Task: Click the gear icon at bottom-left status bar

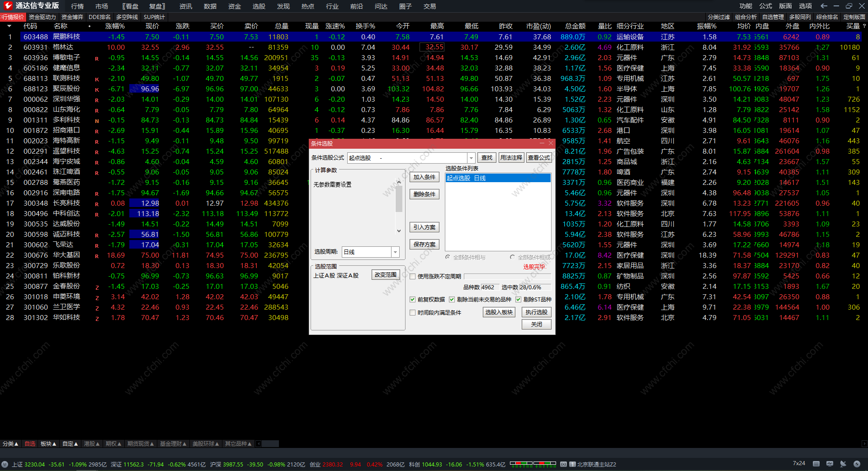Action: (x=5, y=464)
